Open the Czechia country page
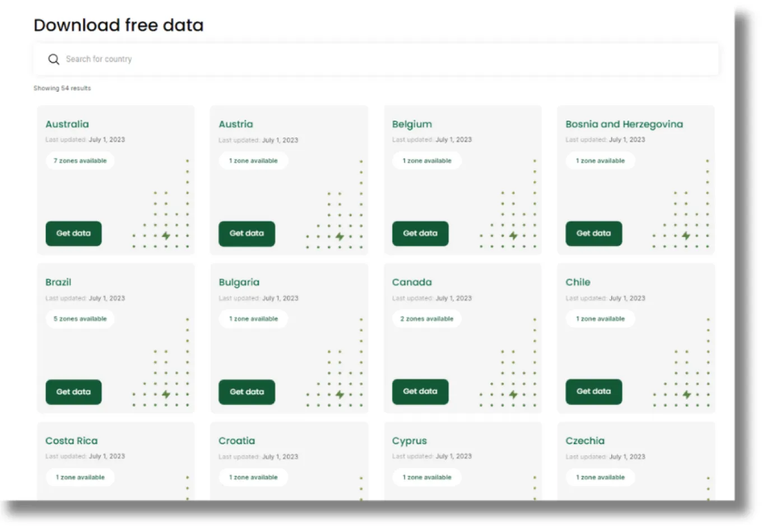The height and width of the screenshot is (532, 762). (x=585, y=441)
